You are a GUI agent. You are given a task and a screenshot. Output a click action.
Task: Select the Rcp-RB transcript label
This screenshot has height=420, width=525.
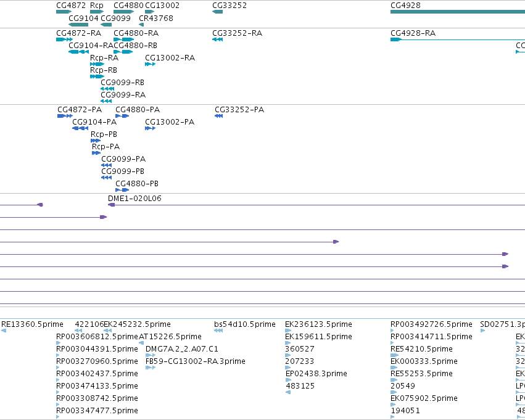click(104, 70)
